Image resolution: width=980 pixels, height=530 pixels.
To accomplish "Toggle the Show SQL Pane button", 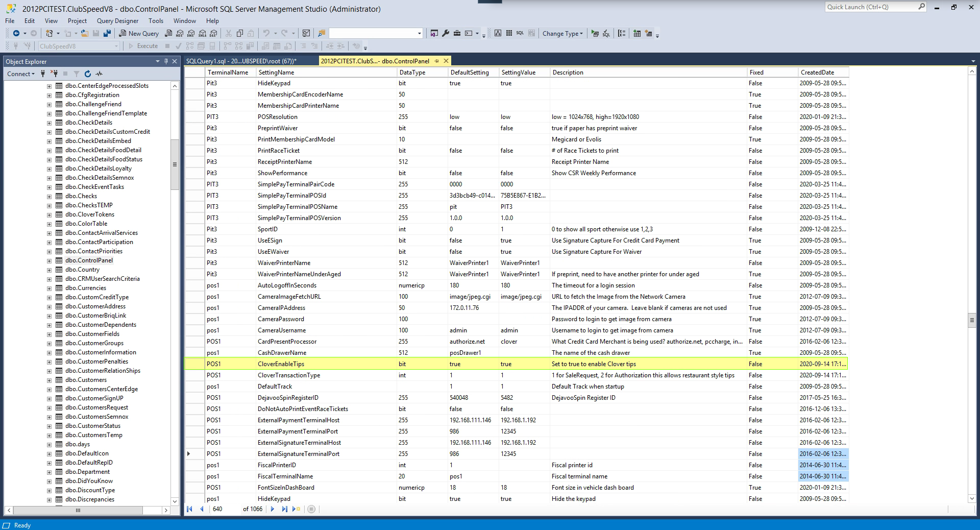I will (x=520, y=33).
